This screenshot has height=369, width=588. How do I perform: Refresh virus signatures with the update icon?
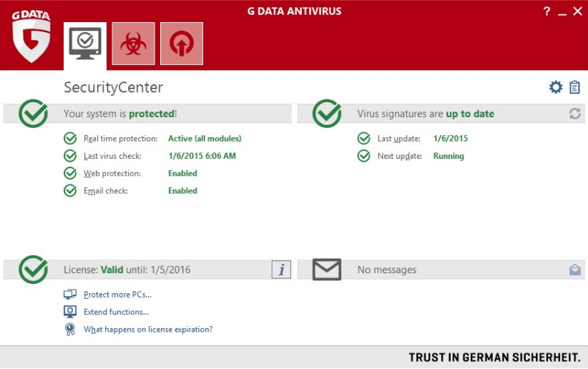click(x=575, y=114)
